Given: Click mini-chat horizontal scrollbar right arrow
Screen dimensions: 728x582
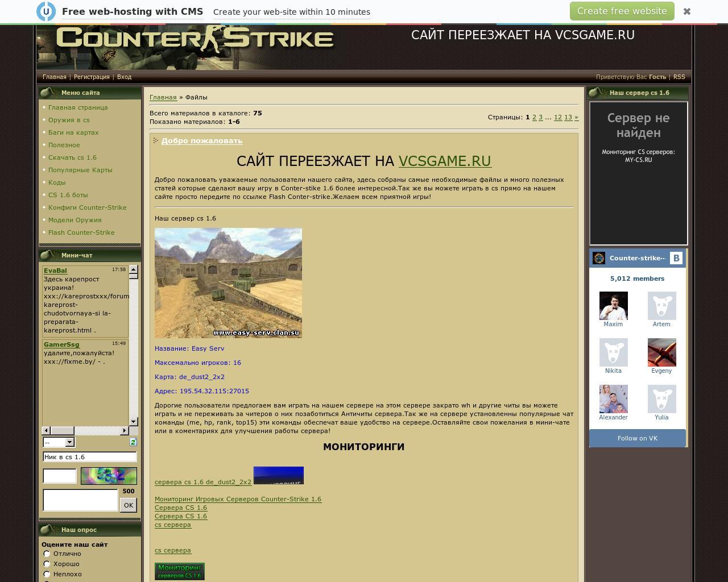Looking at the screenshot, I should point(125,430).
